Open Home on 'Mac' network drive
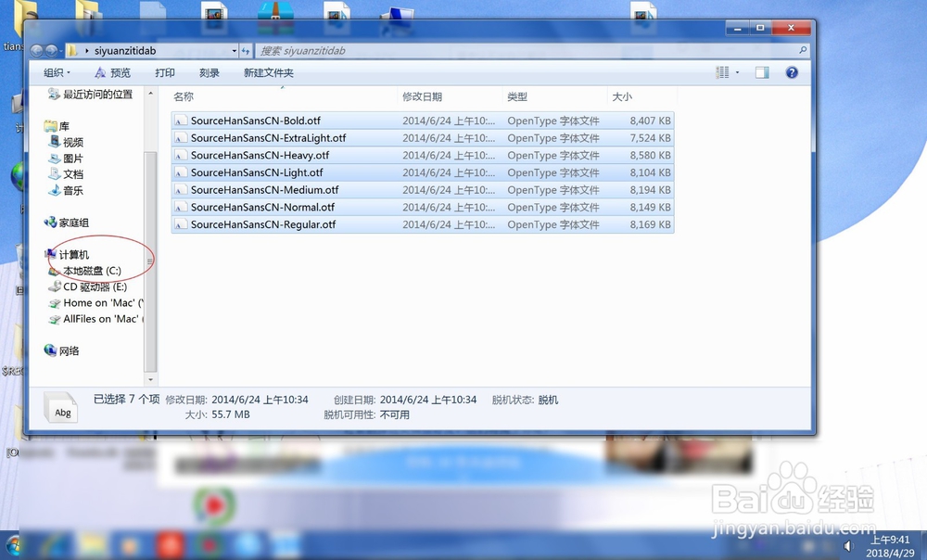Screen dimensions: 927x560 [95, 303]
